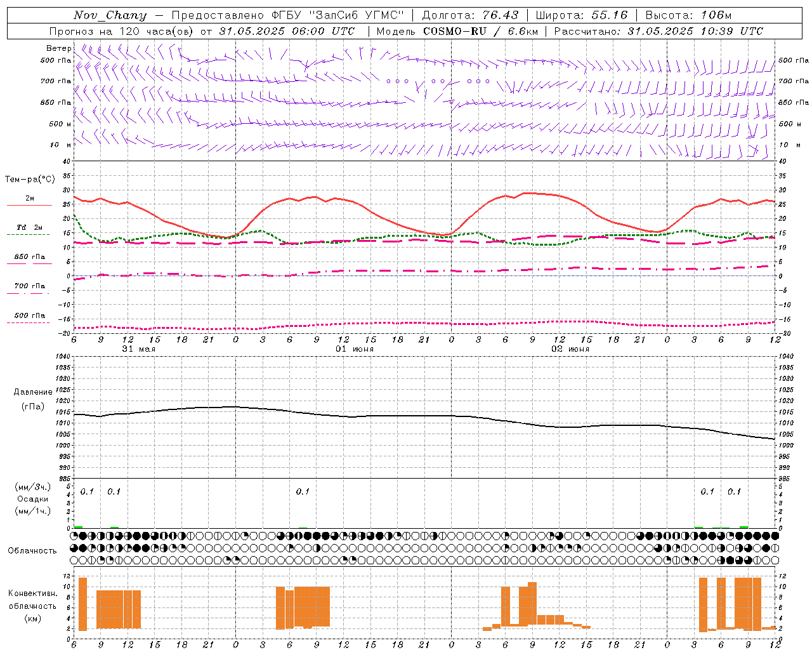Image resolution: width=812 pixels, height=650 pixels.
Task: Click the "(км)" unit under convective cloudiness
Action: click(33, 618)
